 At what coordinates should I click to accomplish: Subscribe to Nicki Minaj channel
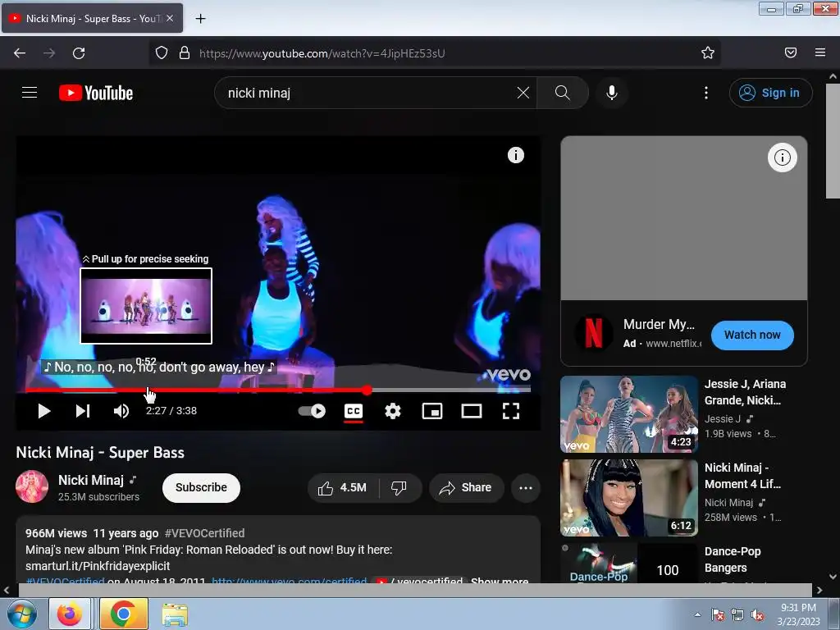[x=202, y=487]
